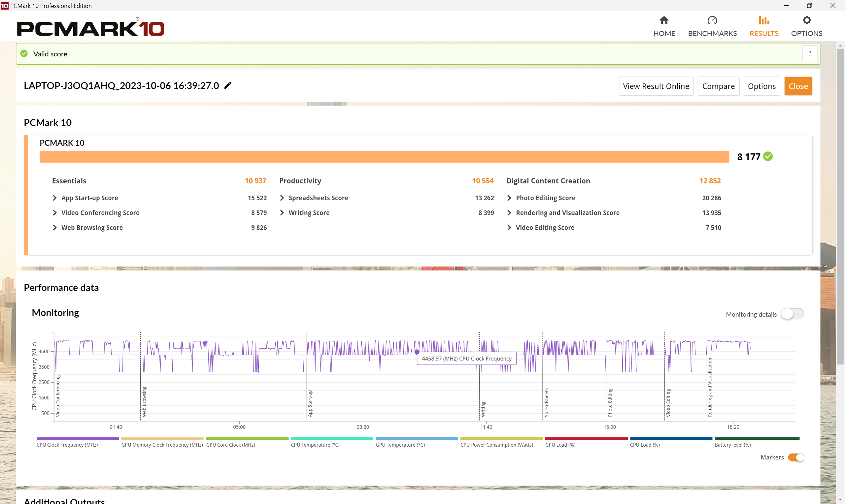Click the Video Conferencing marker in chart
Viewport: 845px width, 504px height.
tap(58, 396)
